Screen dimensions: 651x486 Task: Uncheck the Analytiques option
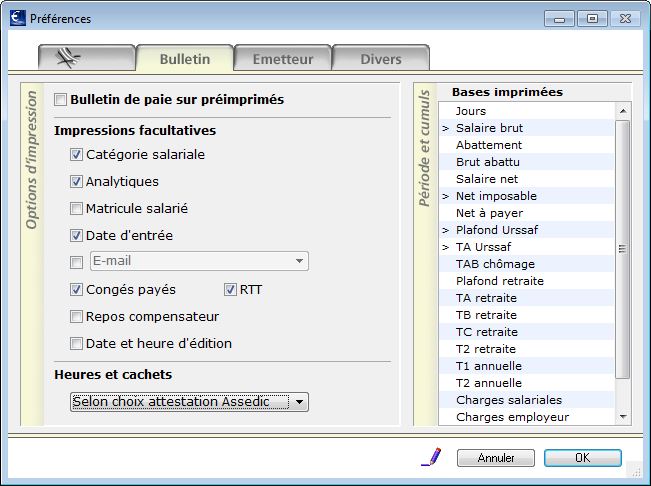(76, 182)
